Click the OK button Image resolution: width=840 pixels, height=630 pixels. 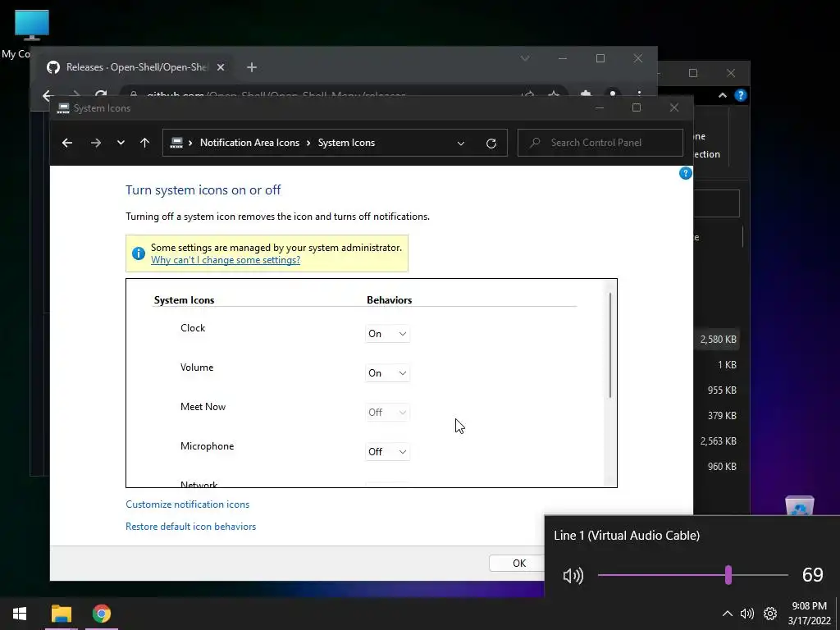pyautogui.click(x=518, y=563)
